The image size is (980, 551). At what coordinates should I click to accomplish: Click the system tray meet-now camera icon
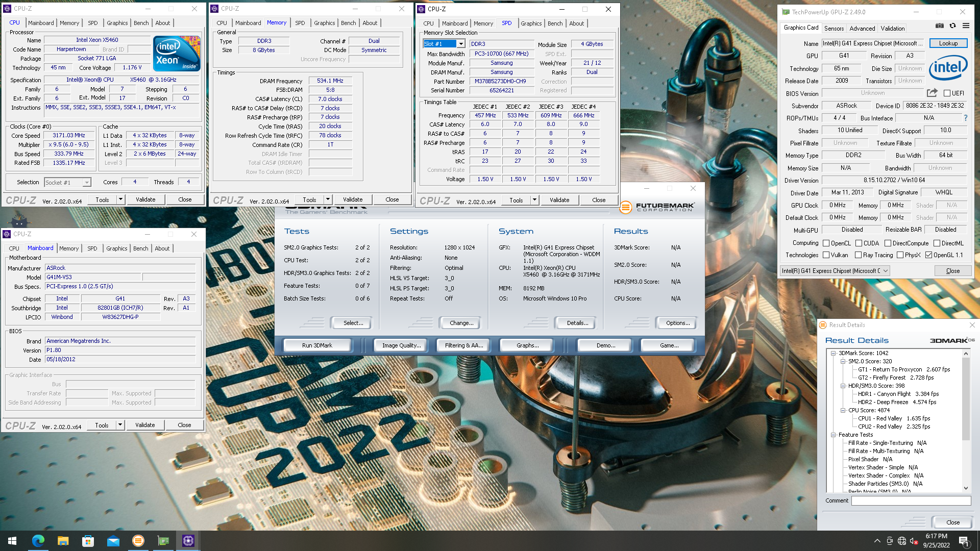point(890,541)
